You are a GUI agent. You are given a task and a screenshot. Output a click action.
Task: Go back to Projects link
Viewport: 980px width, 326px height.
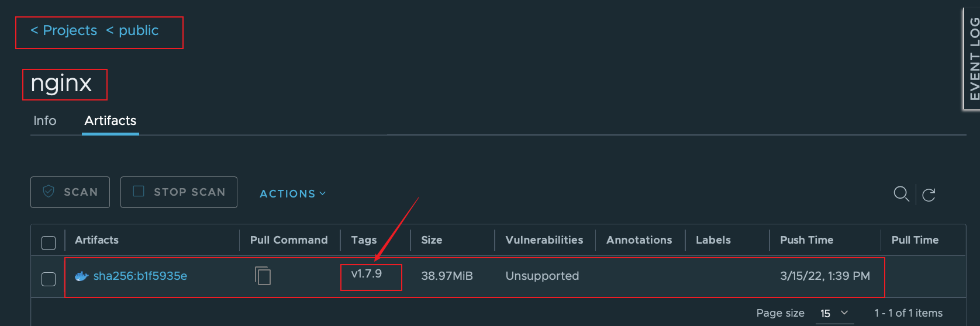click(64, 30)
